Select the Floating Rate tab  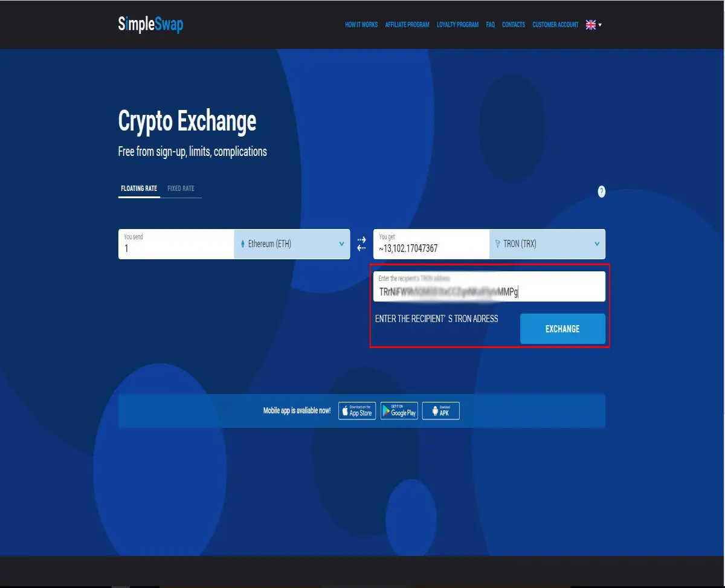[x=139, y=189]
